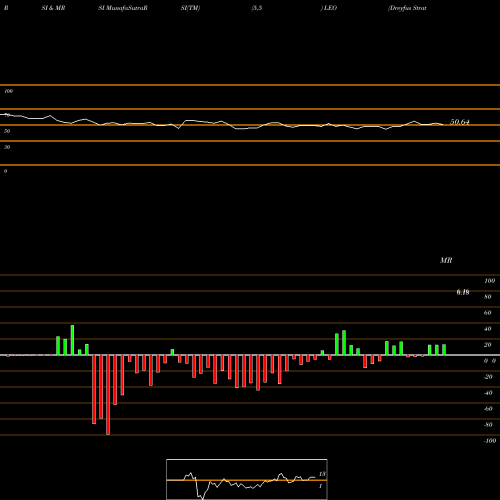Click the -80 label on the MR axis
This screenshot has height=500, width=500.
click(x=488, y=425)
